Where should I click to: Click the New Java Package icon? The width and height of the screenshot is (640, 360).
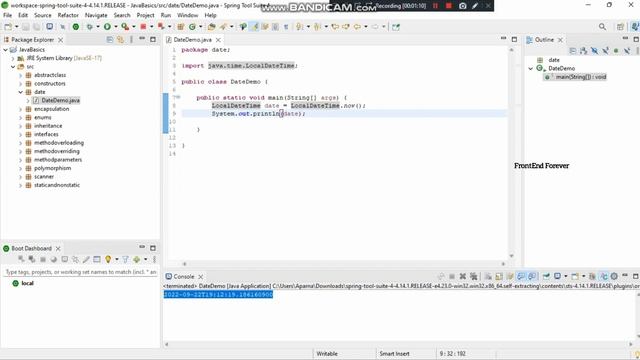180,27
